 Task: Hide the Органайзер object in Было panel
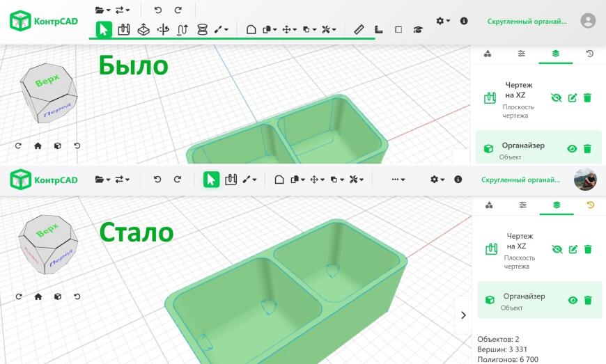(x=572, y=149)
